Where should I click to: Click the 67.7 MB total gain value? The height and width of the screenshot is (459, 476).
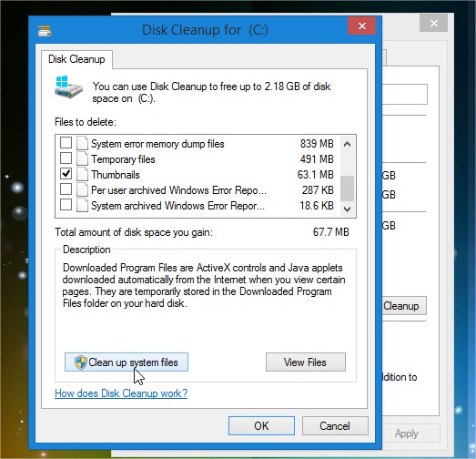(331, 232)
